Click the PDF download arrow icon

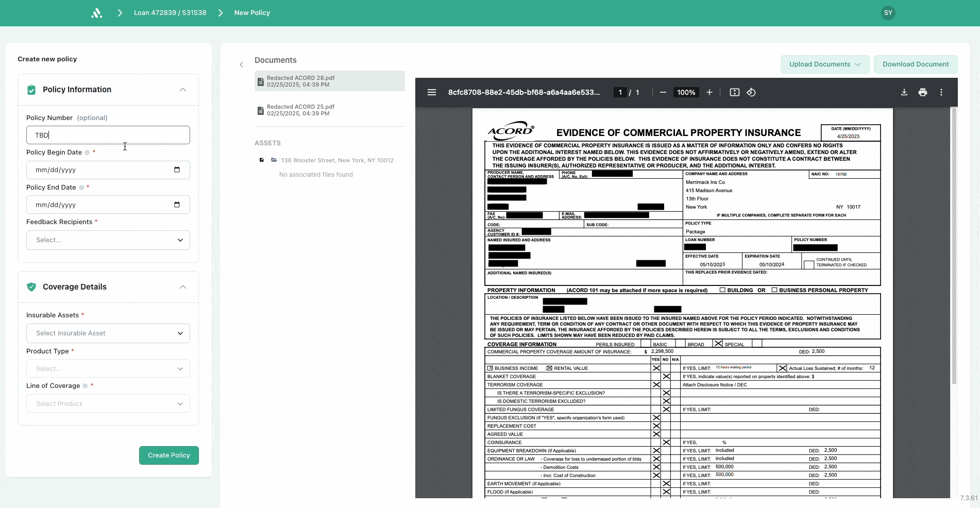coord(904,93)
